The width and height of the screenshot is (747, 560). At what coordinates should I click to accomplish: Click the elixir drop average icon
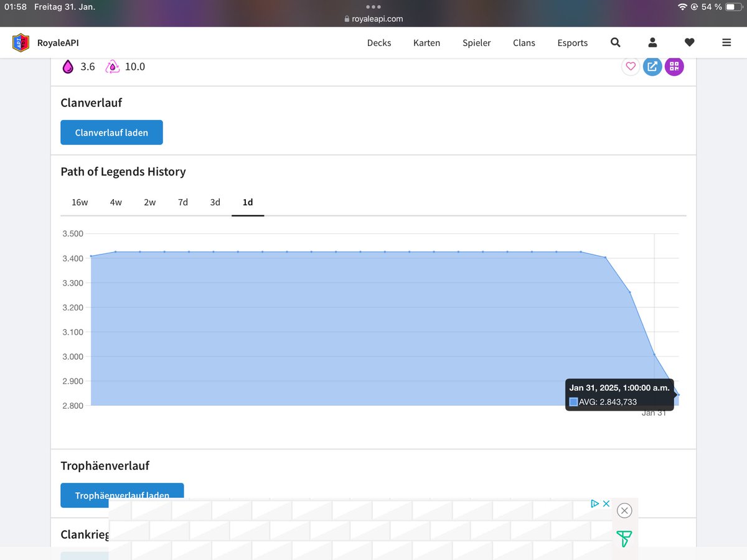pyautogui.click(x=68, y=67)
